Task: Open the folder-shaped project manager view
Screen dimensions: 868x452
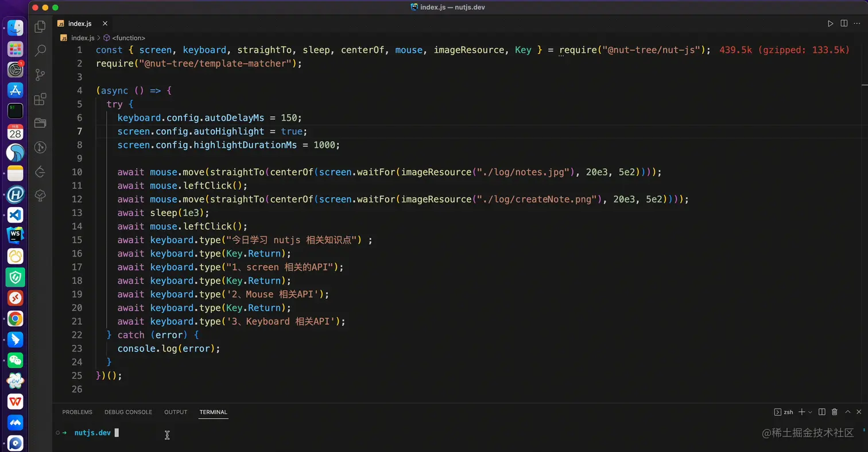Action: click(40, 123)
